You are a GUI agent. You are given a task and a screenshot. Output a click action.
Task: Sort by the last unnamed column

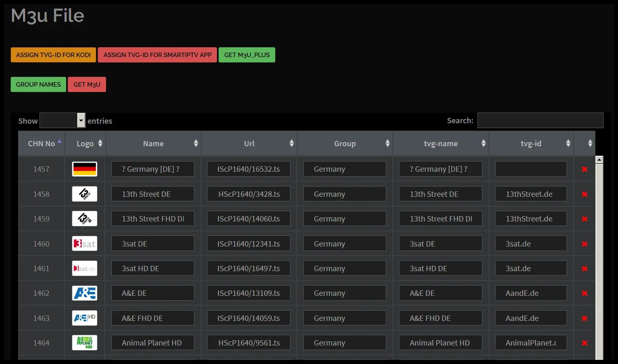tap(585, 143)
